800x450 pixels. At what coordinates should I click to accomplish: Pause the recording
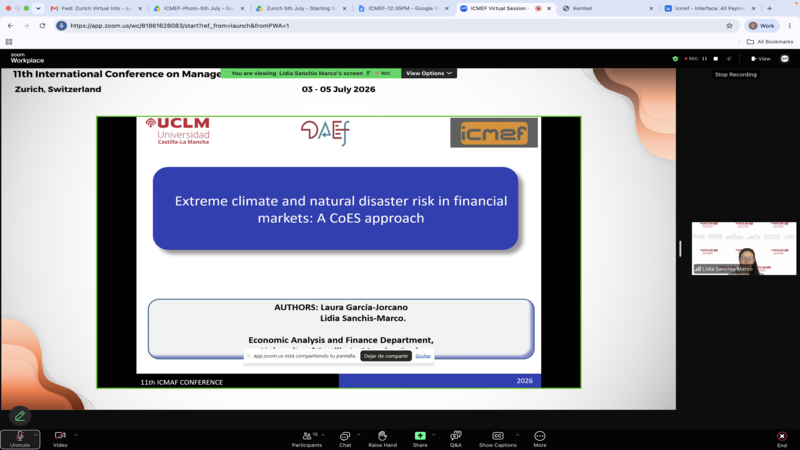(705, 59)
